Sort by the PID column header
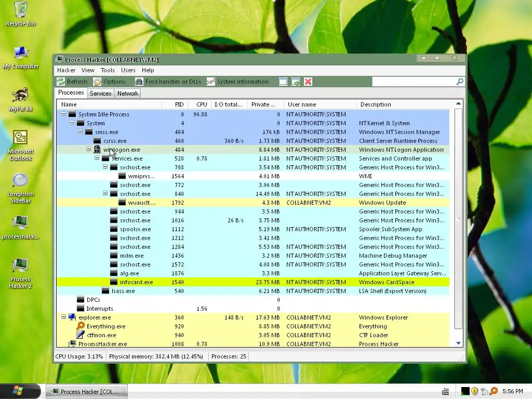Screen dimensions: 532x399 pyautogui.click(x=174, y=104)
